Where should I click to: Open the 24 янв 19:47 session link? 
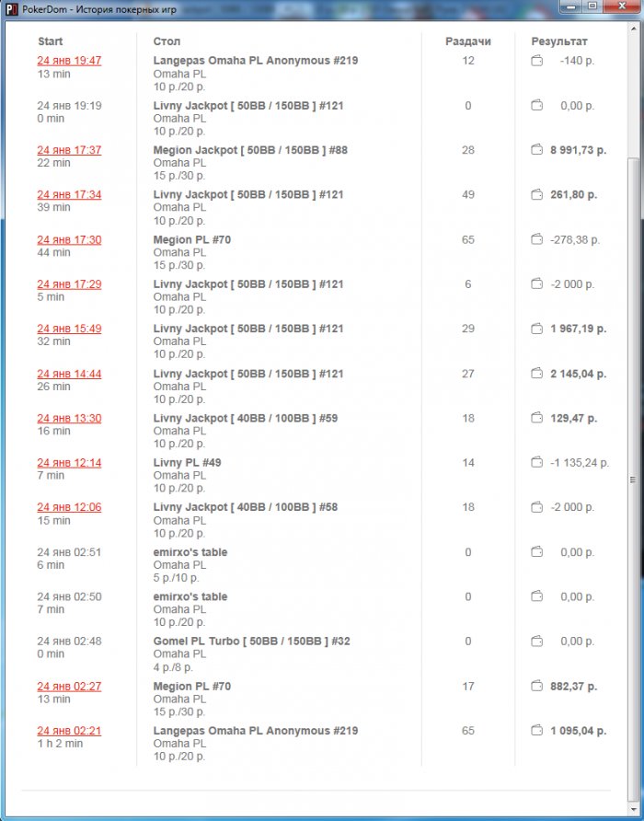point(69,61)
